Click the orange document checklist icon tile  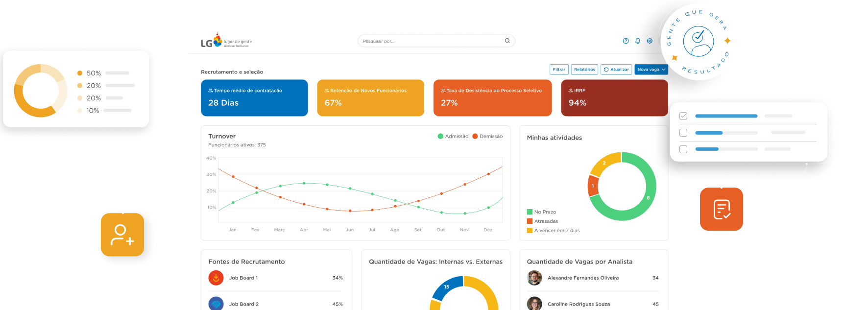[722, 209]
